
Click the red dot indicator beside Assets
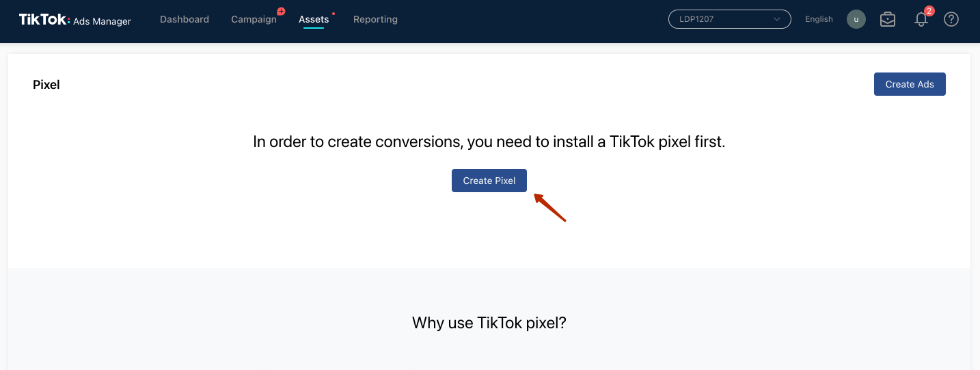click(334, 13)
